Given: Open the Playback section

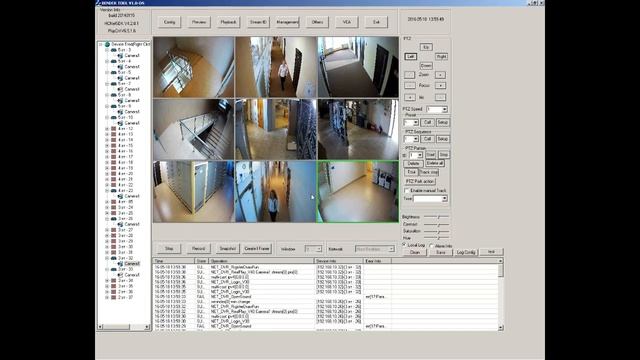Looking at the screenshot, I should point(229,22).
